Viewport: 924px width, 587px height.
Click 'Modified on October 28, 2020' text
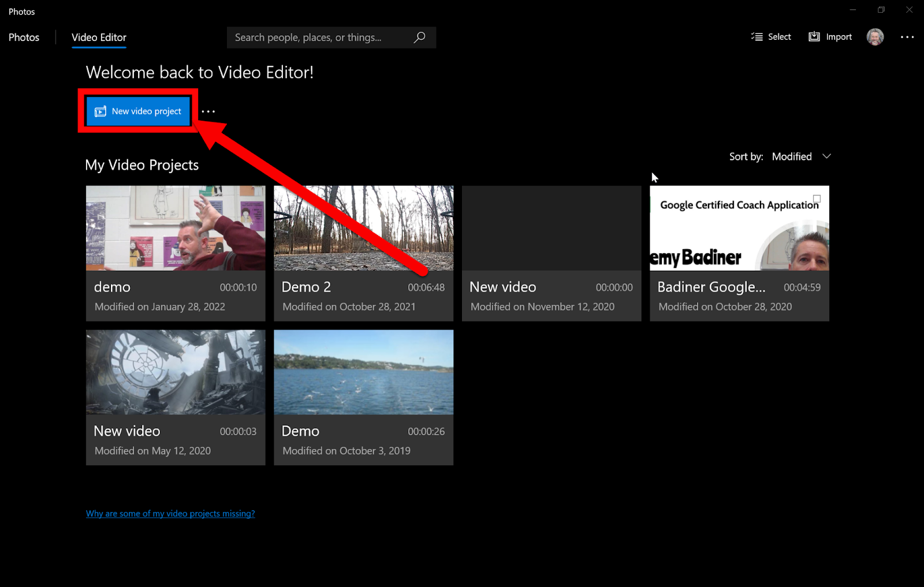(x=725, y=307)
